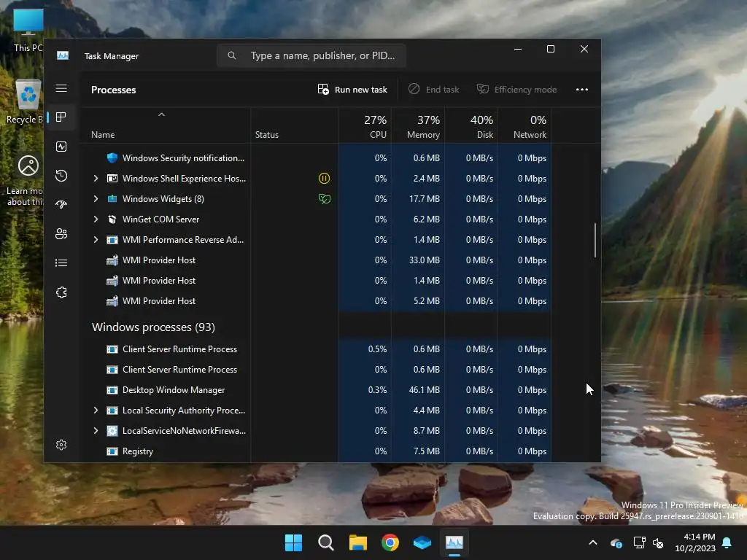Open File Explorer from the taskbar
The image size is (747, 560).
[x=357, y=542]
